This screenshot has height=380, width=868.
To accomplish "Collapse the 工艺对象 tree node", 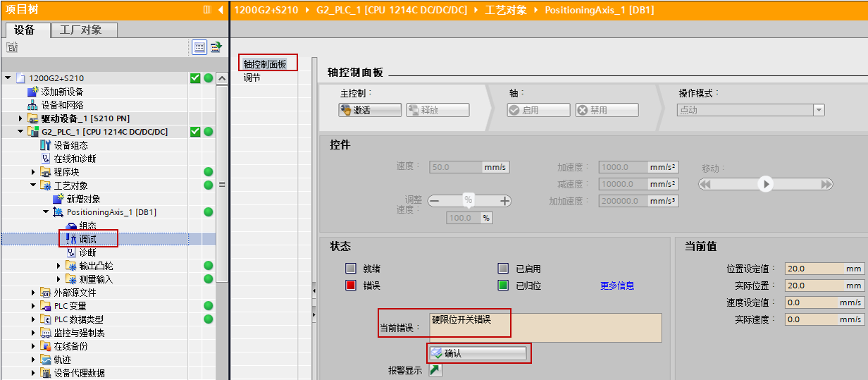I will (x=33, y=185).
